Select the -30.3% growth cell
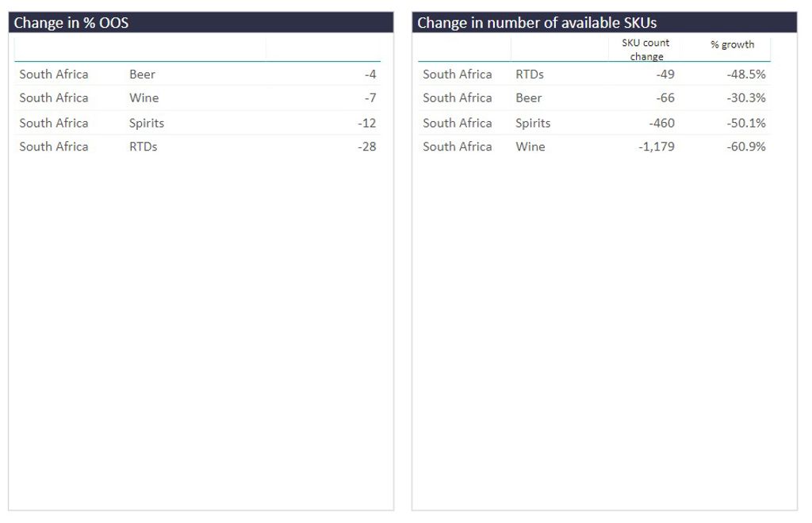Viewport: 812px width, 523px height. click(745, 98)
